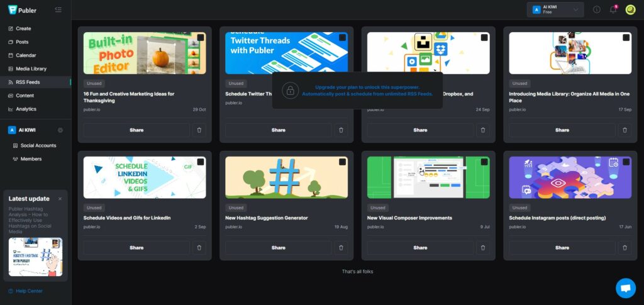Open Latest update hashtag thumbnail

(36, 257)
